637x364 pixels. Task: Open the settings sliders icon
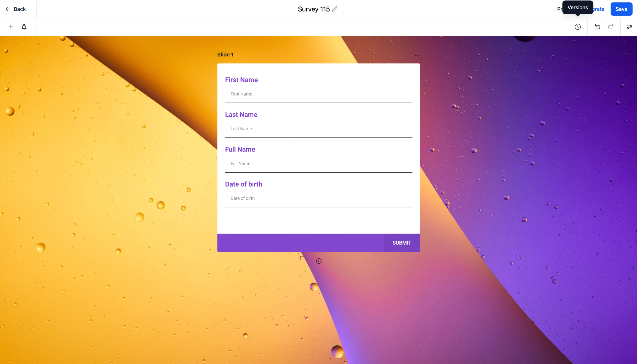click(629, 27)
